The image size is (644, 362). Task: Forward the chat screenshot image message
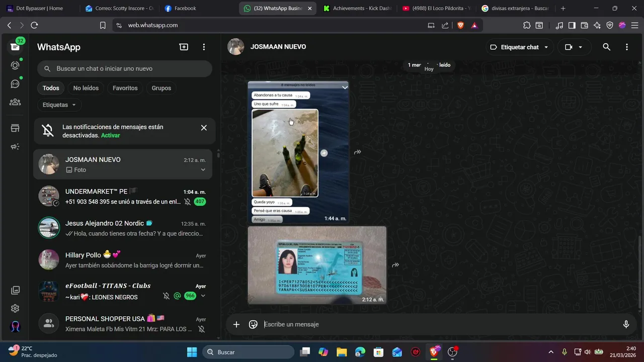click(357, 152)
